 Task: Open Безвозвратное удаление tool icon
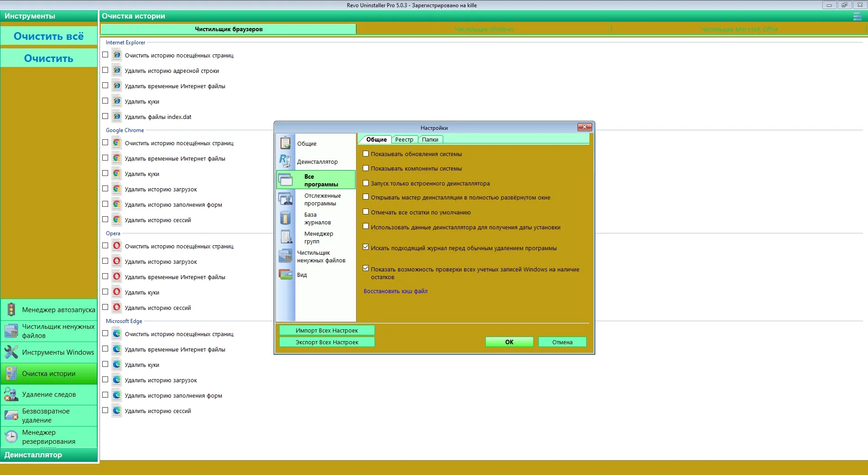[11, 416]
